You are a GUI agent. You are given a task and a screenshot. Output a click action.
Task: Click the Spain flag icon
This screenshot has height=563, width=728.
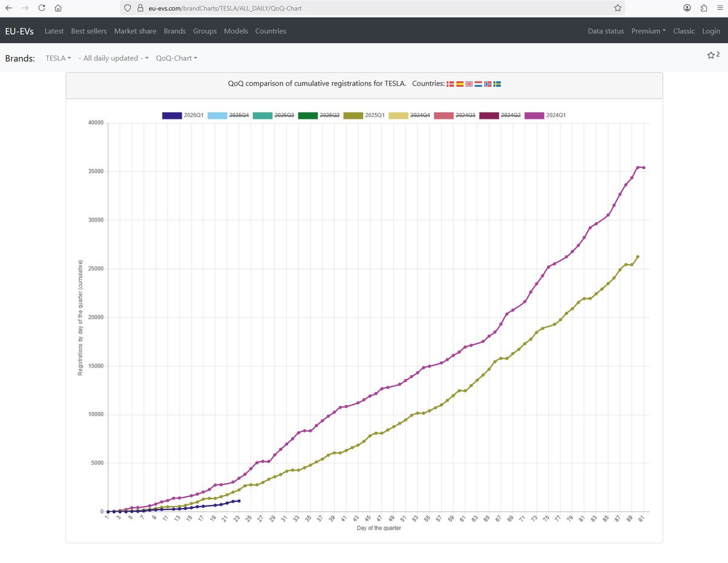(x=460, y=84)
